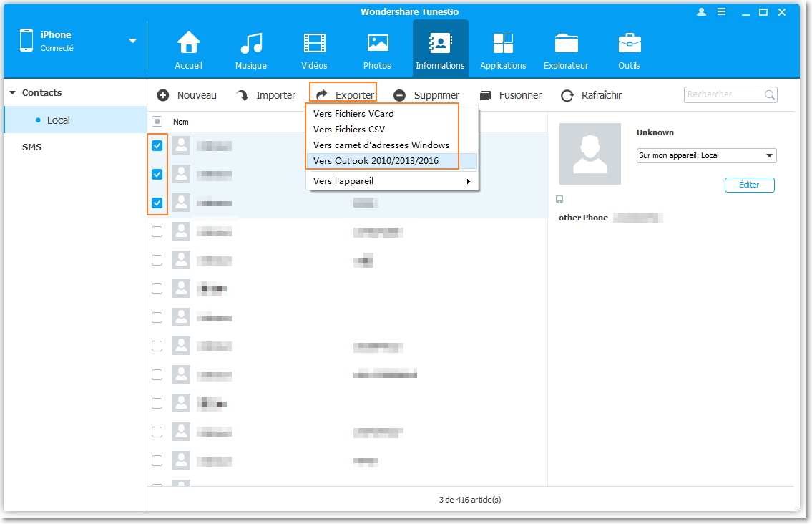Screen dimensions: 812x524
Task: Expand the Vers l'appareil submenu arrow
Action: (x=468, y=181)
